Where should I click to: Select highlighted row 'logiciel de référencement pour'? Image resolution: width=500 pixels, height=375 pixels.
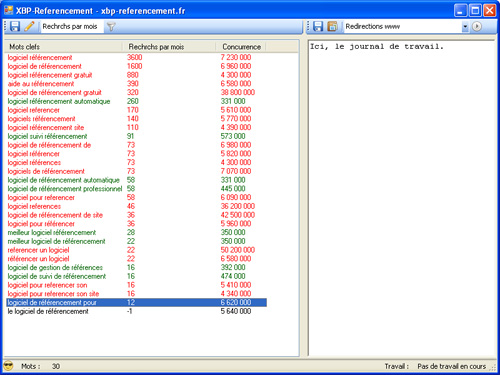pos(136,302)
